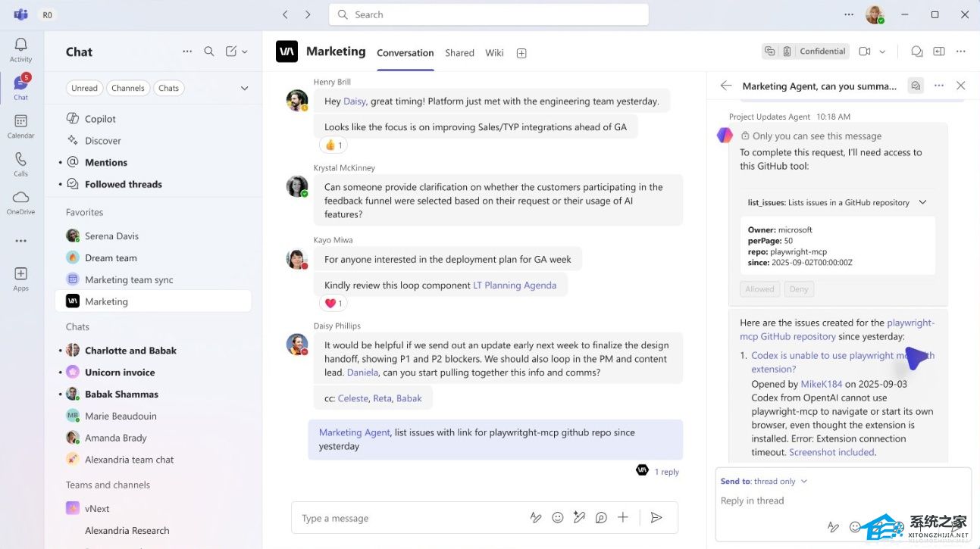This screenshot has height=549, width=980.
Task: Open the Screenshot included link
Action: click(x=831, y=452)
